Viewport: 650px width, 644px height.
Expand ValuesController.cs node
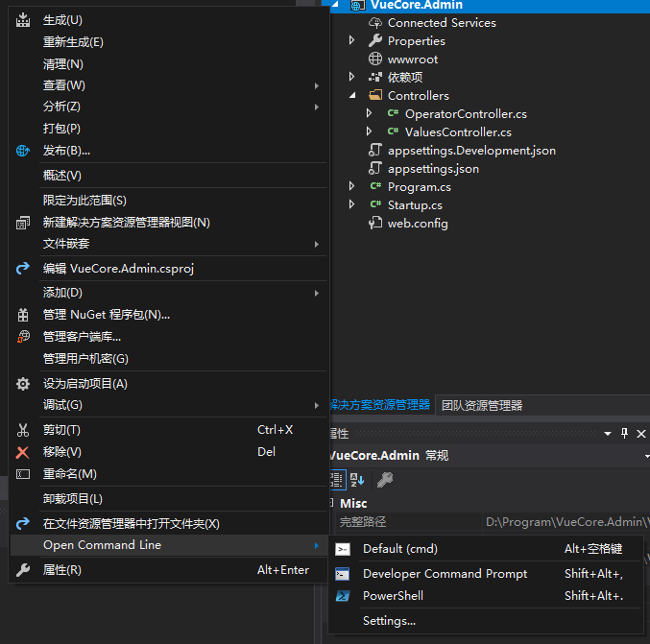point(369,131)
